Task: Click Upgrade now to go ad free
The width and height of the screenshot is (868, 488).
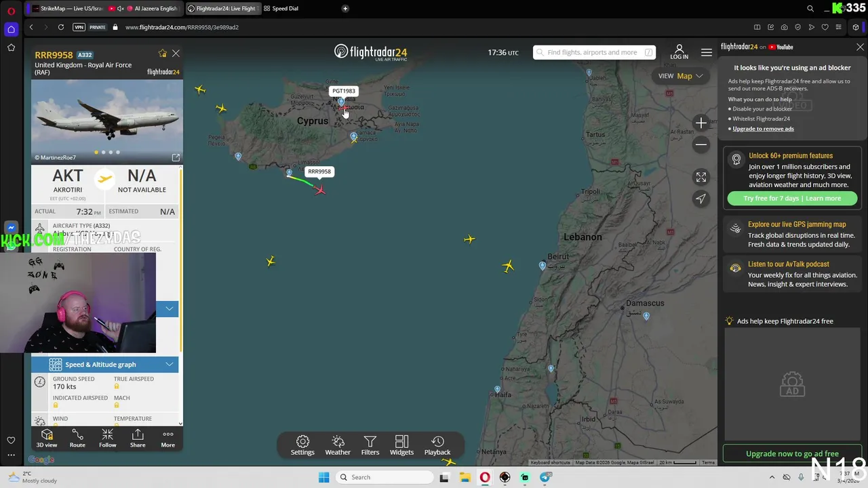Action: point(792,453)
